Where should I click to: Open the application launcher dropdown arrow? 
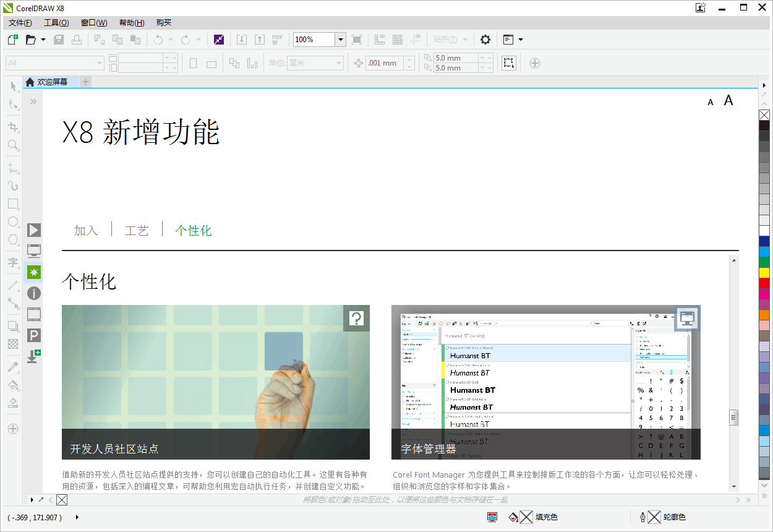pos(521,40)
